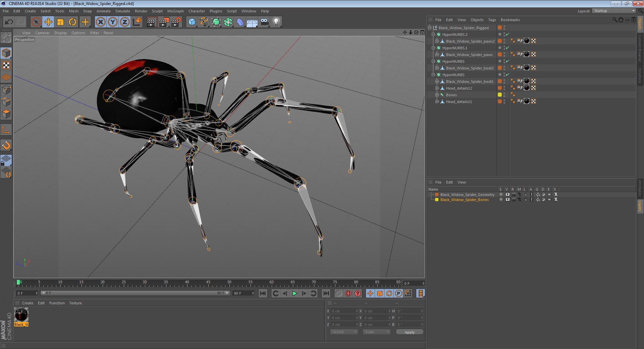
Task: Click the Apply button
Action: coord(410,332)
